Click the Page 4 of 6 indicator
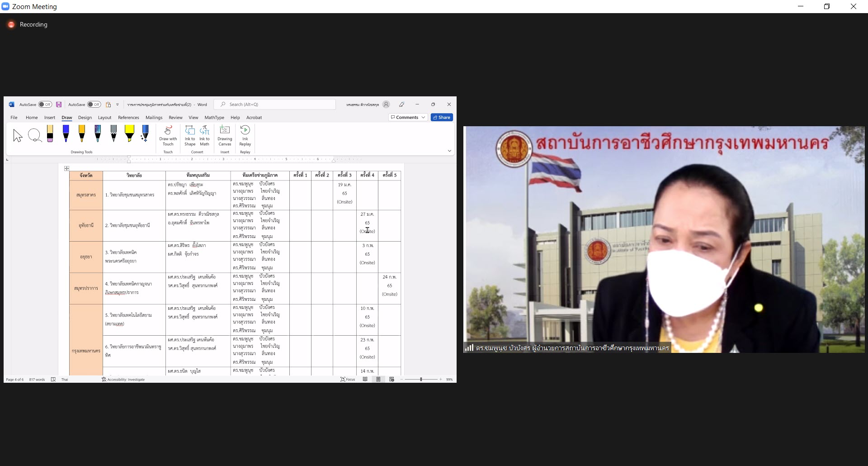The height and width of the screenshot is (466, 868). (15, 380)
